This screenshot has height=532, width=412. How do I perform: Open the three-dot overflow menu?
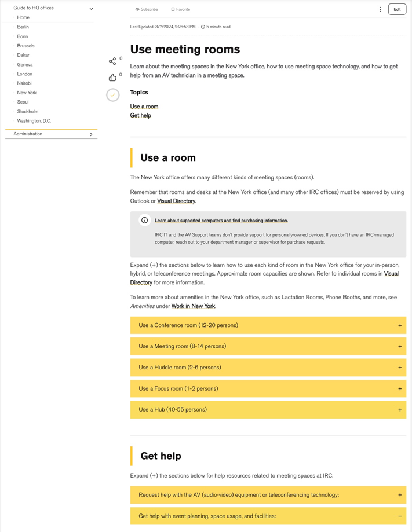(380, 9)
